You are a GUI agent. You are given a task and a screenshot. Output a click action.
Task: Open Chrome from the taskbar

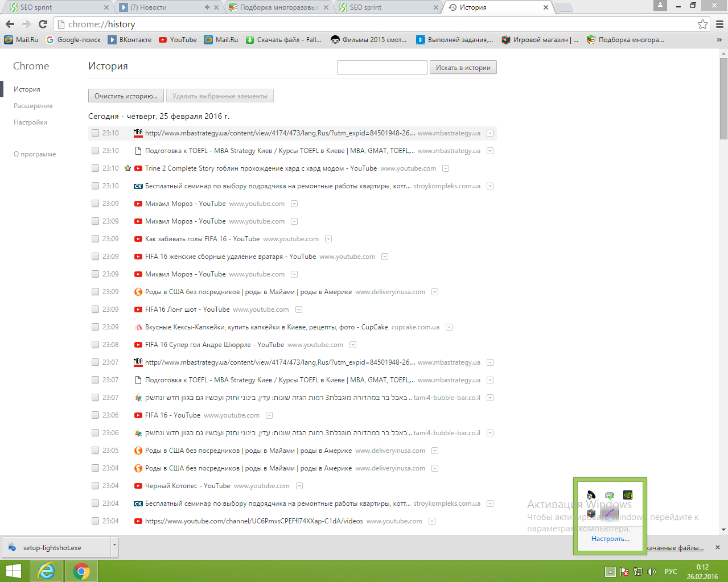tap(81, 571)
